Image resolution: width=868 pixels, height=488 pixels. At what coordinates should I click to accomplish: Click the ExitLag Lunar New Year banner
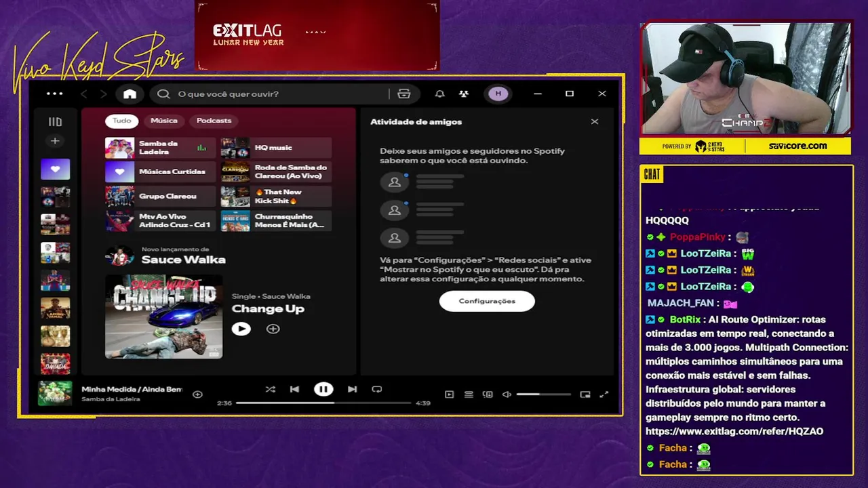coord(317,35)
